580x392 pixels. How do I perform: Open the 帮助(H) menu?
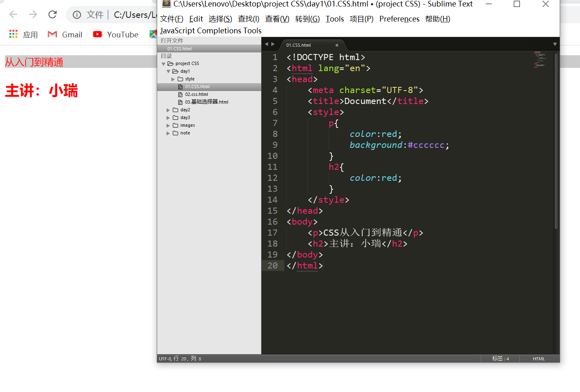click(x=437, y=19)
